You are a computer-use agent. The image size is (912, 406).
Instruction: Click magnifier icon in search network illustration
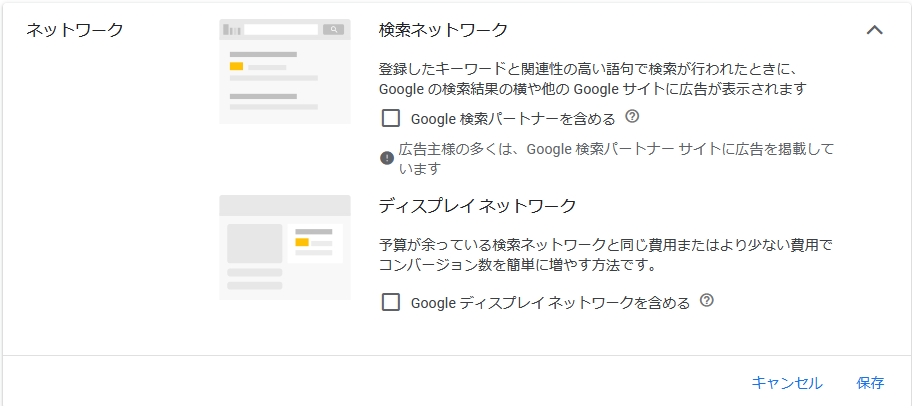click(333, 30)
